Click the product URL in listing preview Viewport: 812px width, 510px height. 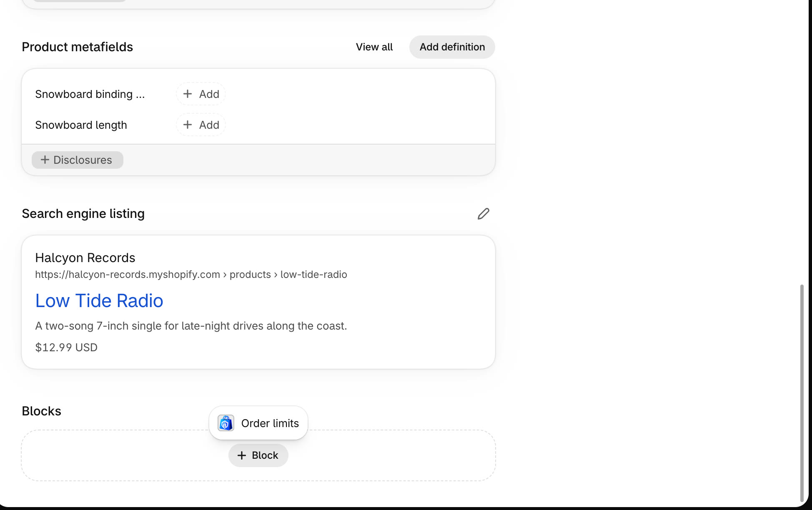191,275
